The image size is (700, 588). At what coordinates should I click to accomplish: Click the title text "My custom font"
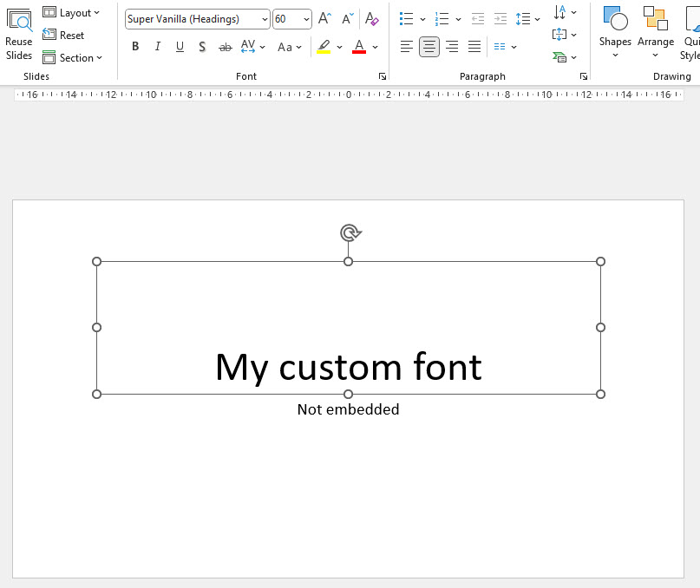349,367
